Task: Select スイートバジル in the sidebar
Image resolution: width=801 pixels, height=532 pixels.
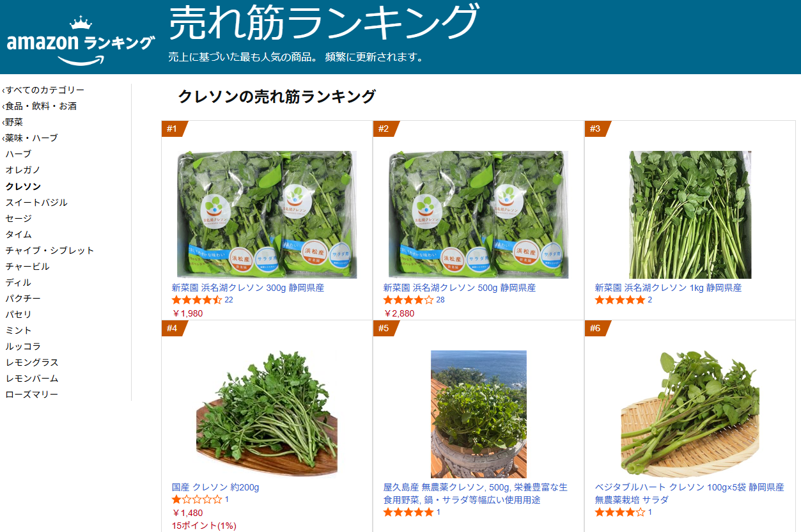Action: (36, 203)
